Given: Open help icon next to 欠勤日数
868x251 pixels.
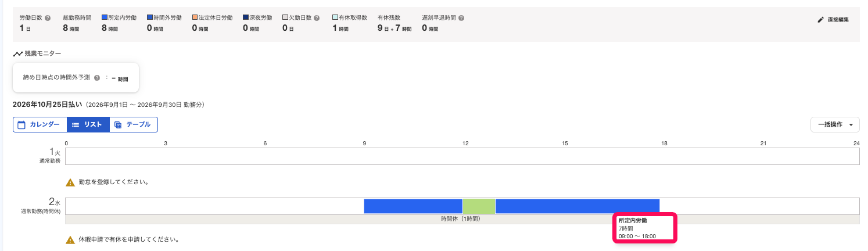Looking at the screenshot, I should (x=317, y=18).
